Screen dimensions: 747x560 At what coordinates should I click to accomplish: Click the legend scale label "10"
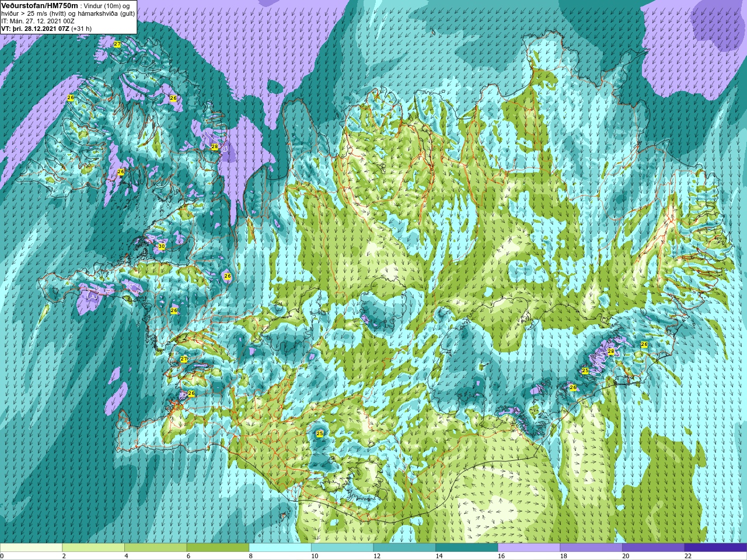[x=315, y=556]
